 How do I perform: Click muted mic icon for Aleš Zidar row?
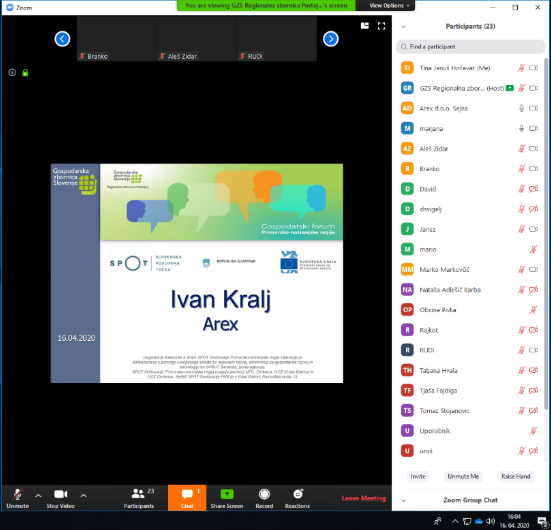[521, 149]
